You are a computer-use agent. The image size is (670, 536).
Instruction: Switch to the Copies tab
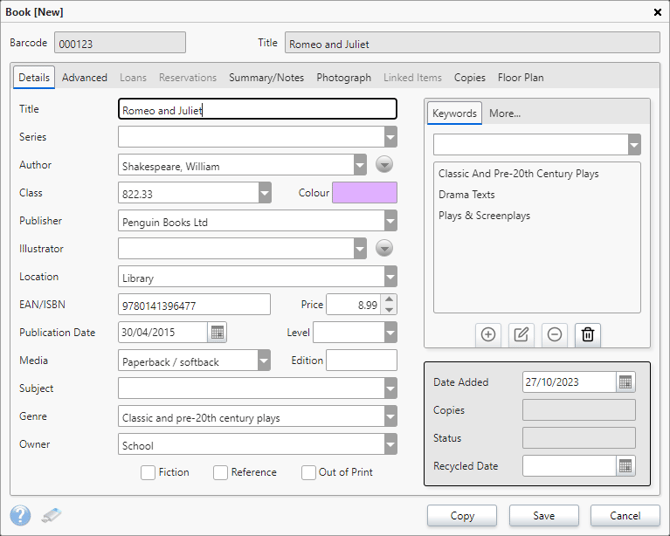pyautogui.click(x=470, y=77)
